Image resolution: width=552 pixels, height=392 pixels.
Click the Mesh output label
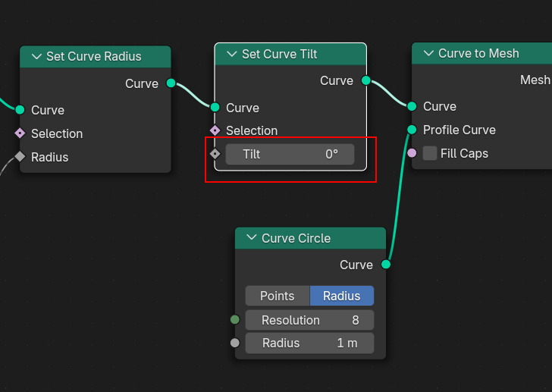tap(535, 80)
